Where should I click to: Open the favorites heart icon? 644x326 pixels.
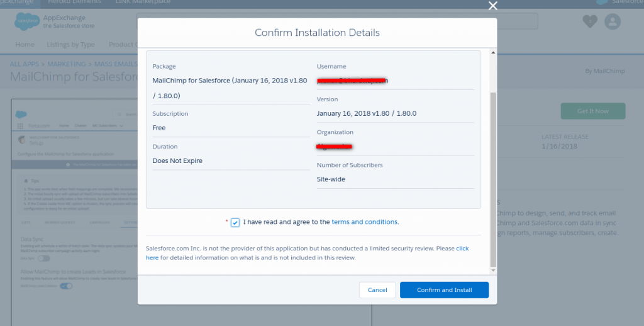[x=590, y=21]
